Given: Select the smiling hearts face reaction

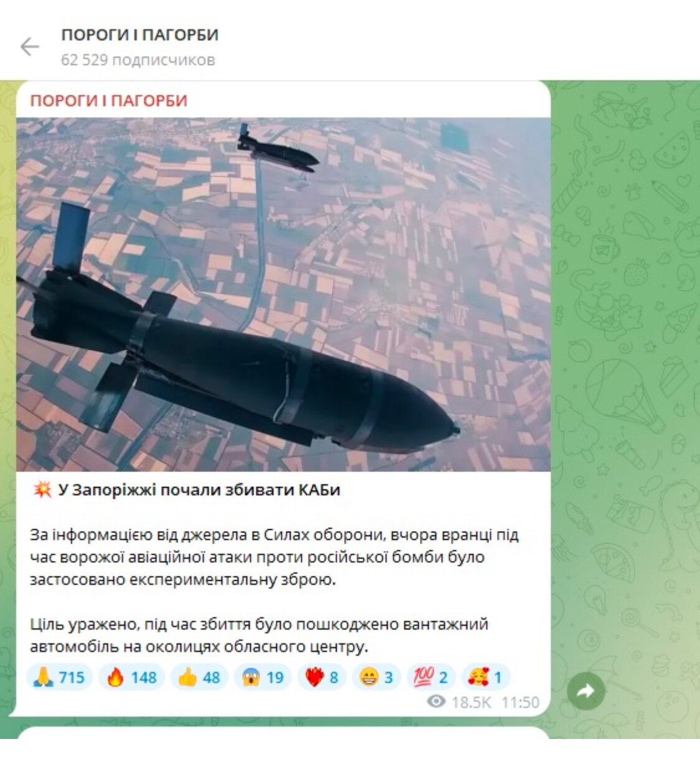Looking at the screenshot, I should coord(486,677).
